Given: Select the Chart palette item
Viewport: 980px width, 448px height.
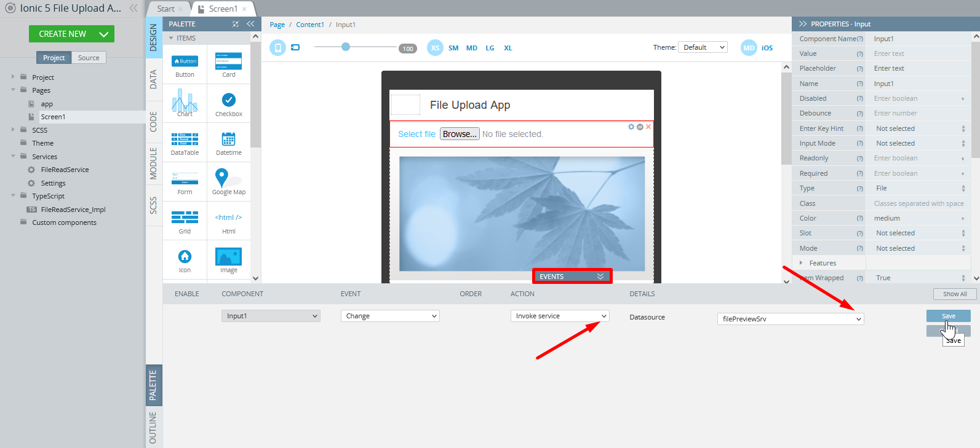Looking at the screenshot, I should click(x=185, y=103).
